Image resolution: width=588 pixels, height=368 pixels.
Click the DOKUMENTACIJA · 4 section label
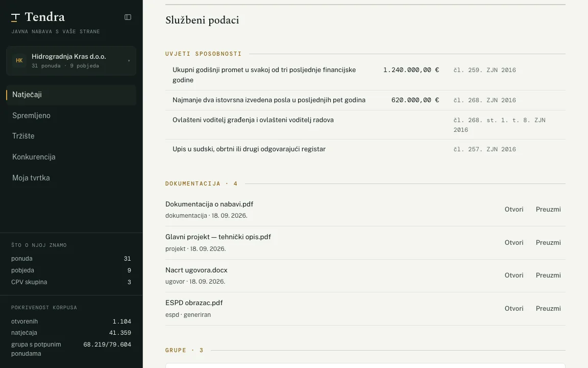[x=202, y=183]
